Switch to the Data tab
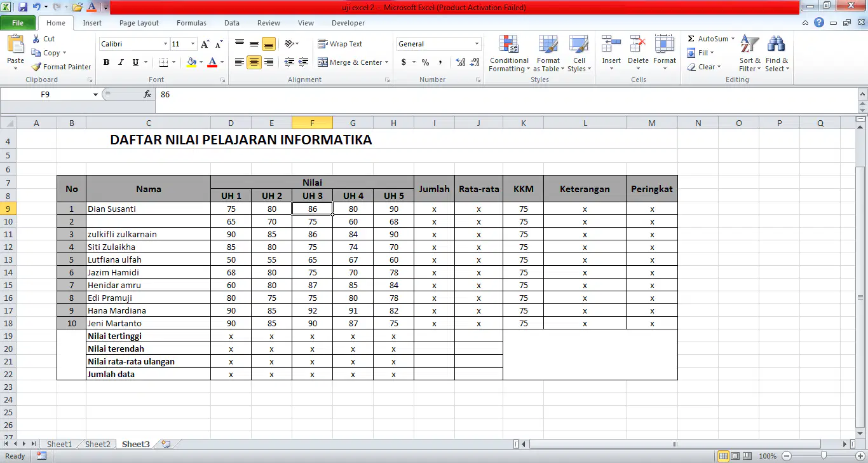Screen dimensions: 868x463 (232, 23)
